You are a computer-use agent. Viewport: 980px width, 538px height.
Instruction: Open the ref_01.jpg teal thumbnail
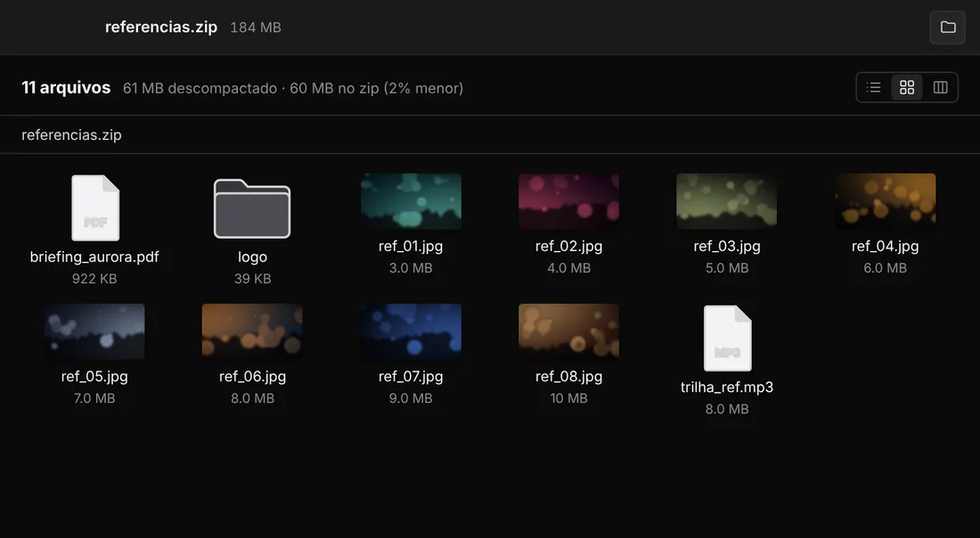411,201
